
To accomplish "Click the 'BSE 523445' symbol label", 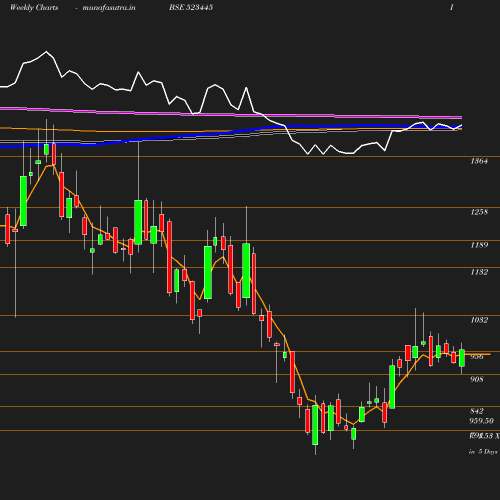I will (191, 7).
